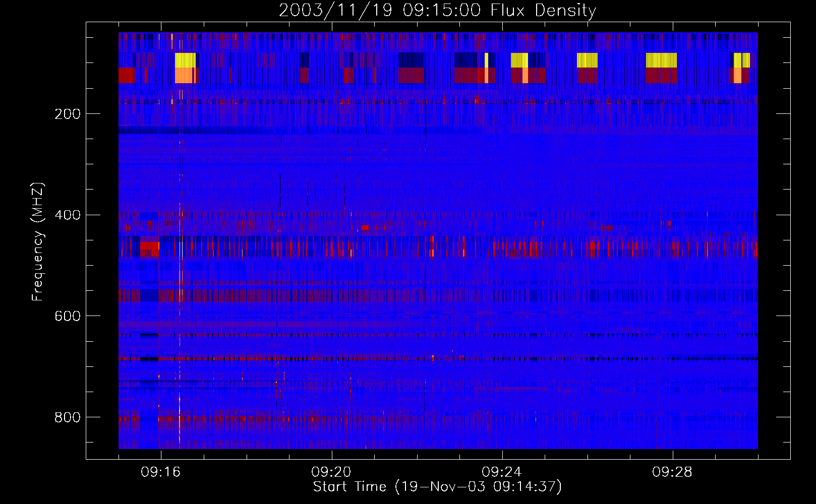Click the 09:16 time tick label
This screenshot has width=816, height=504.
point(161,472)
